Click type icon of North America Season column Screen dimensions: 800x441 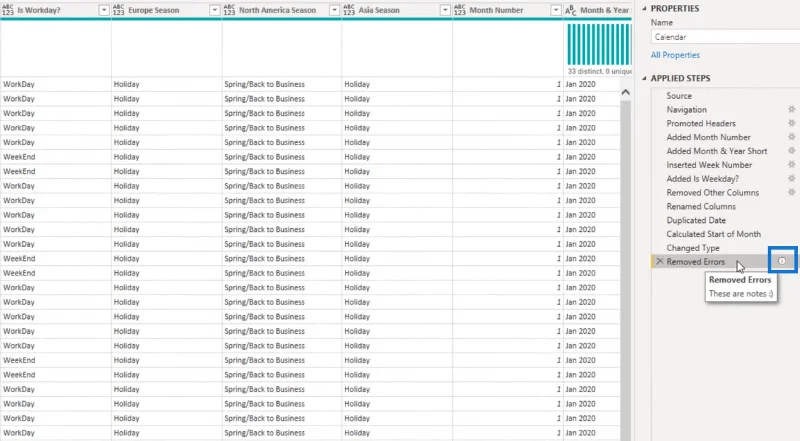click(229, 10)
